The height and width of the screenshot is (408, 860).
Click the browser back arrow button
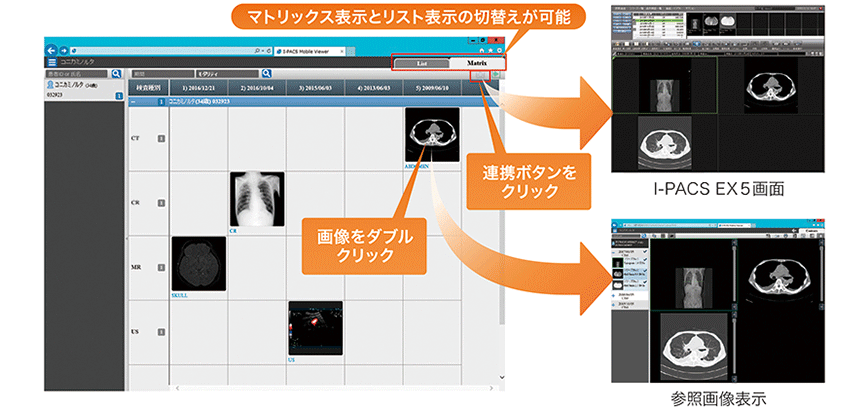point(51,49)
